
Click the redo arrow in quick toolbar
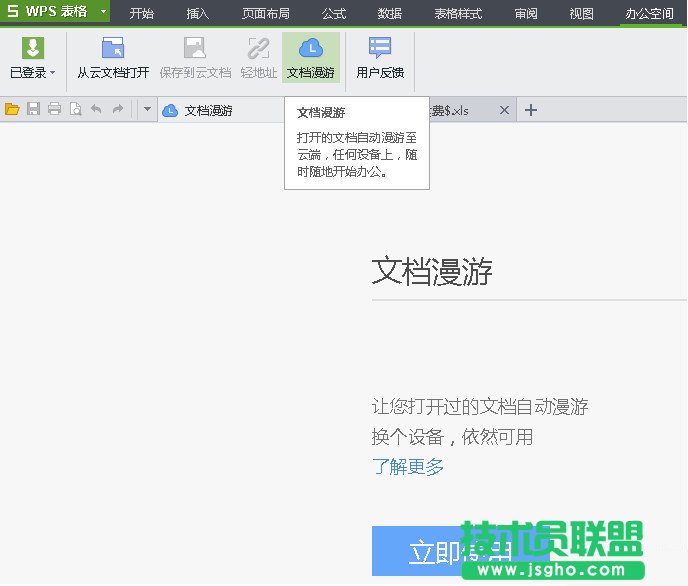point(118,110)
